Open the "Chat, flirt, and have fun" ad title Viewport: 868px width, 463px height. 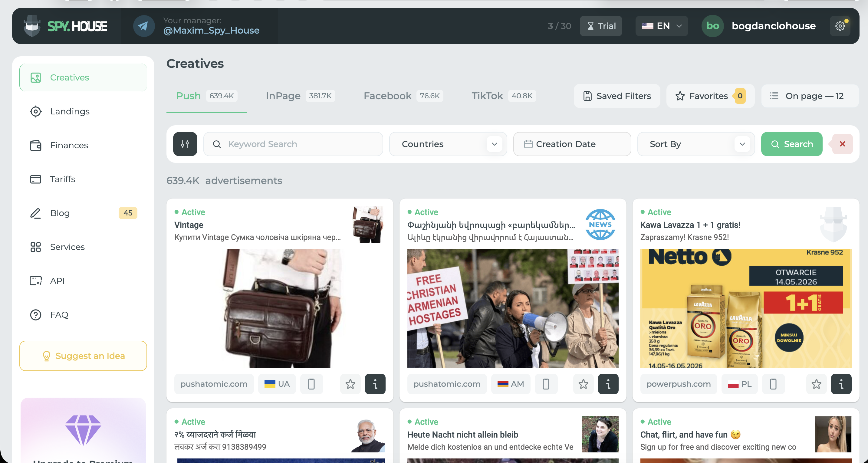tap(690, 435)
